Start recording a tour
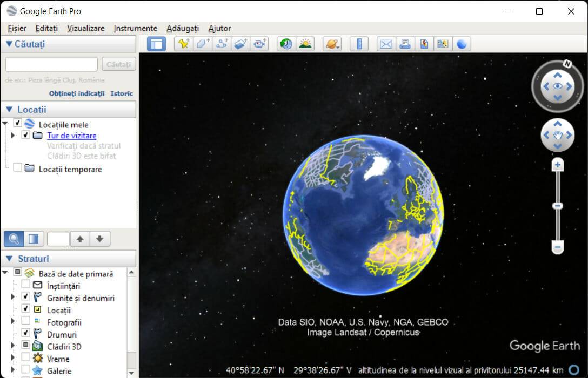 pyautogui.click(x=259, y=44)
